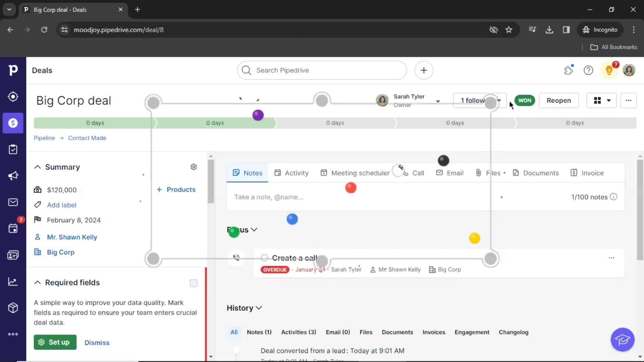Click the Required fields checkbox toggle
This screenshot has height=362, width=644.
point(193,283)
